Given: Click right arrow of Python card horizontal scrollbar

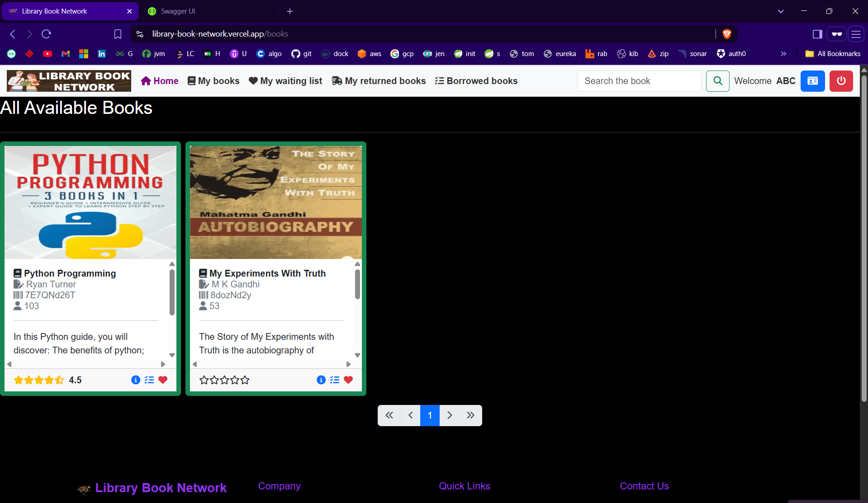Looking at the screenshot, I should pyautogui.click(x=163, y=364).
